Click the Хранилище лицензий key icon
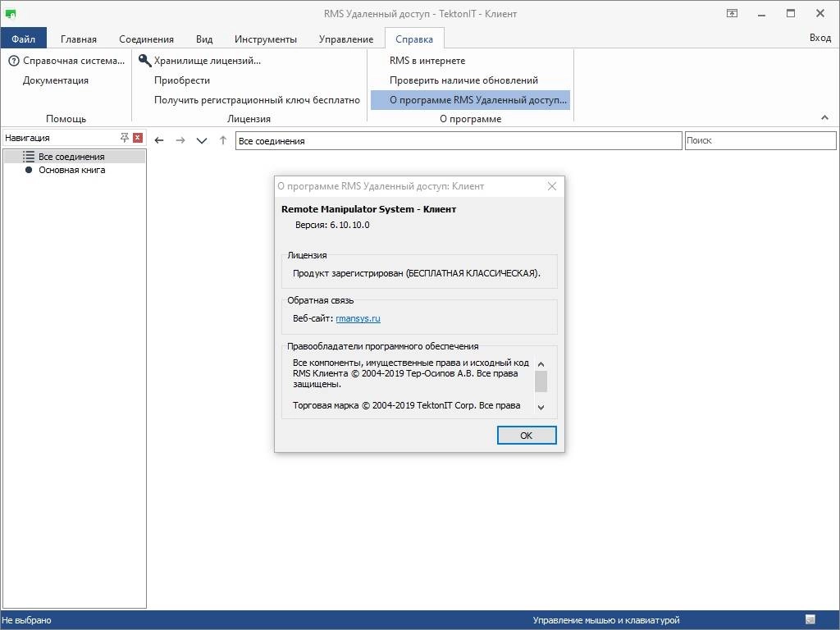The image size is (840, 630). click(144, 61)
